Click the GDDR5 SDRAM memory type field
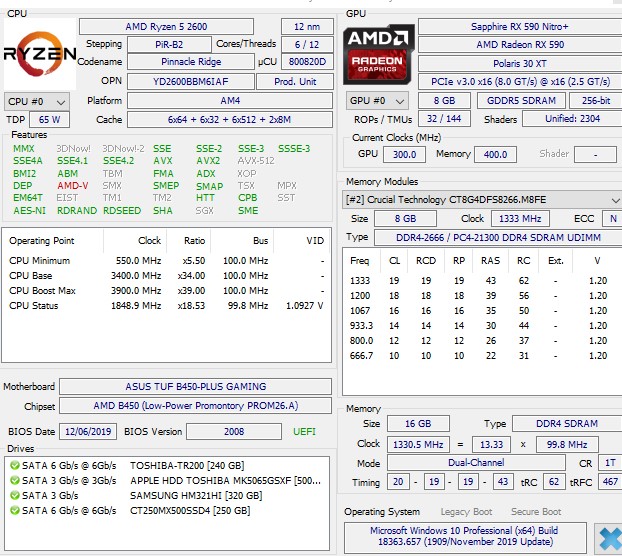Screen dimensions: 622x556 click(521, 101)
